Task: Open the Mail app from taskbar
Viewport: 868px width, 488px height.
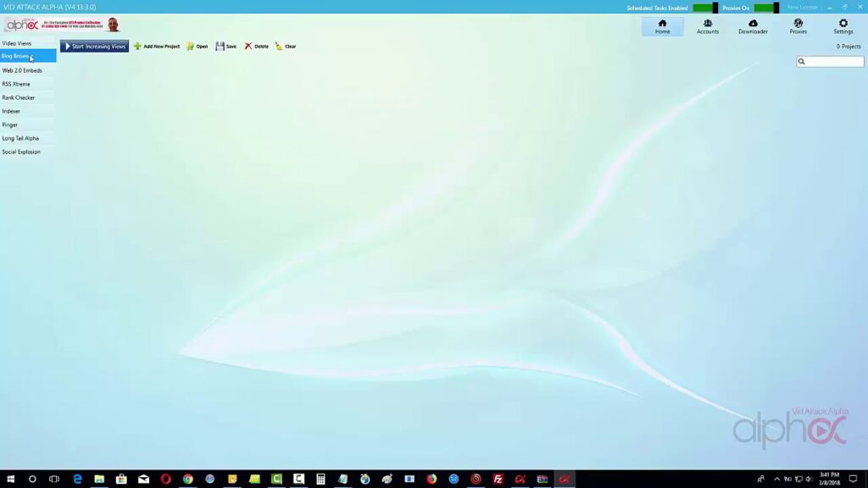Action: coord(143,480)
